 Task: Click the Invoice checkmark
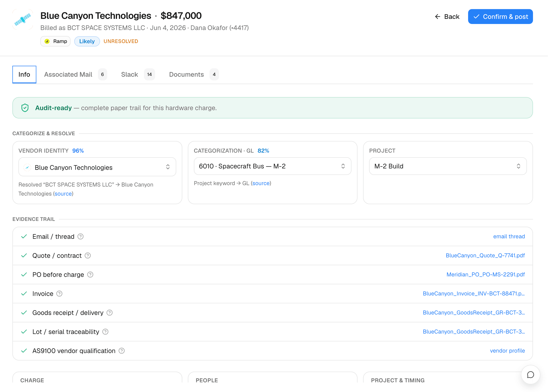(24, 294)
